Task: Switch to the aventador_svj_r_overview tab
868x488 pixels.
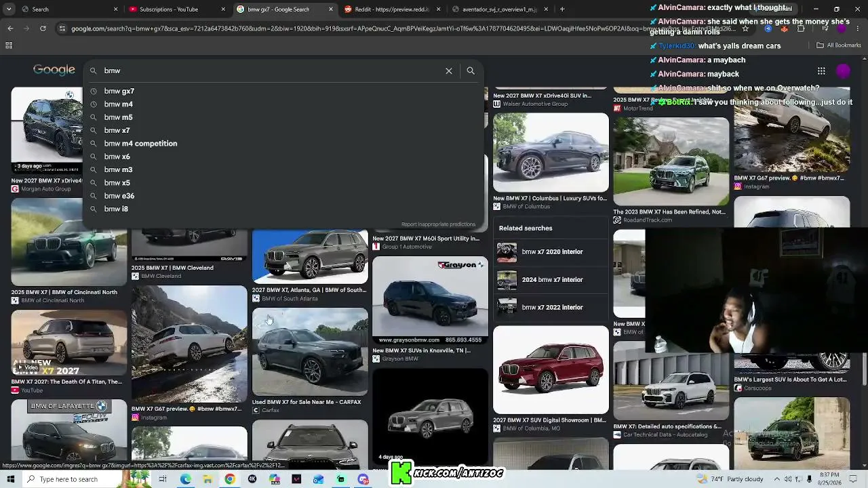Action: tap(500, 9)
